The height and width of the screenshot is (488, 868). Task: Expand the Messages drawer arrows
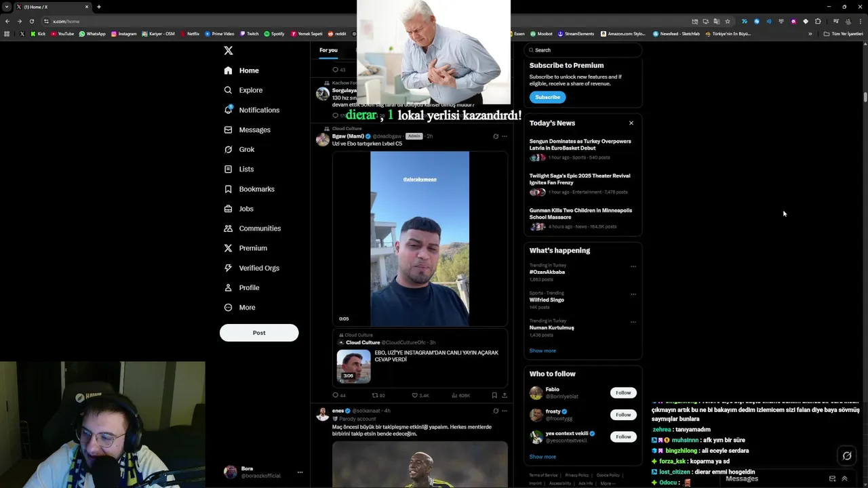click(844, 479)
